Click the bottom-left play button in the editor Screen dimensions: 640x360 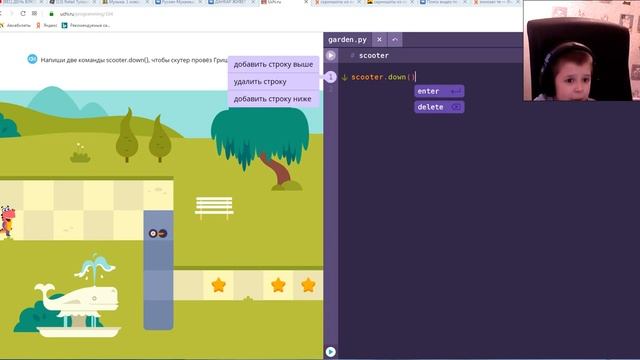pyautogui.click(x=331, y=351)
